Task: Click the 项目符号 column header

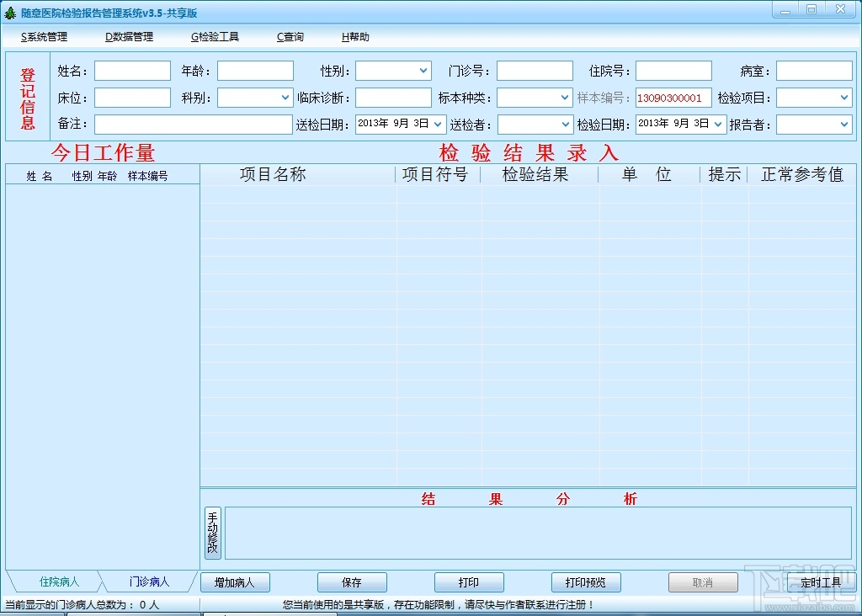Action: pyautogui.click(x=438, y=174)
